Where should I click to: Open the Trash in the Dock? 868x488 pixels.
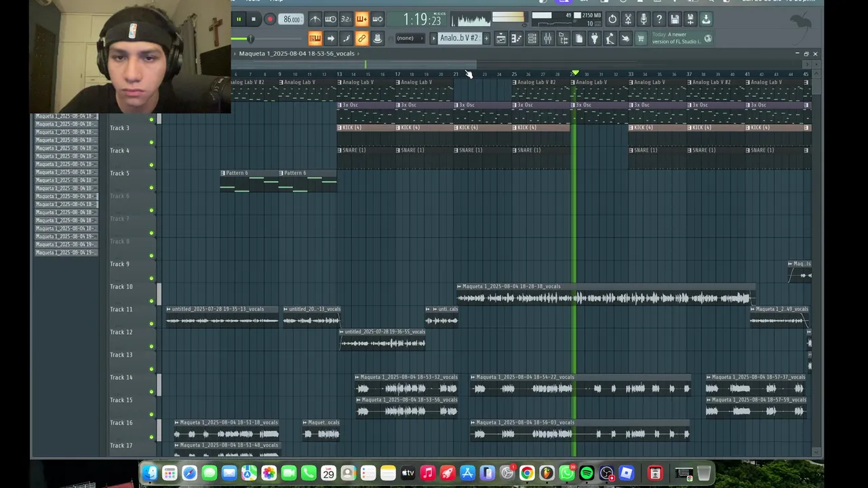[704, 473]
